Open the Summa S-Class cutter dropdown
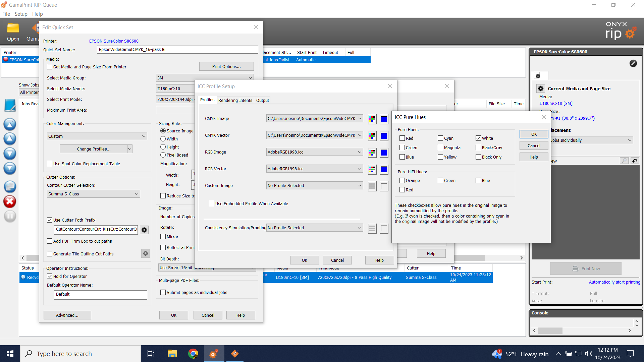 (x=93, y=194)
